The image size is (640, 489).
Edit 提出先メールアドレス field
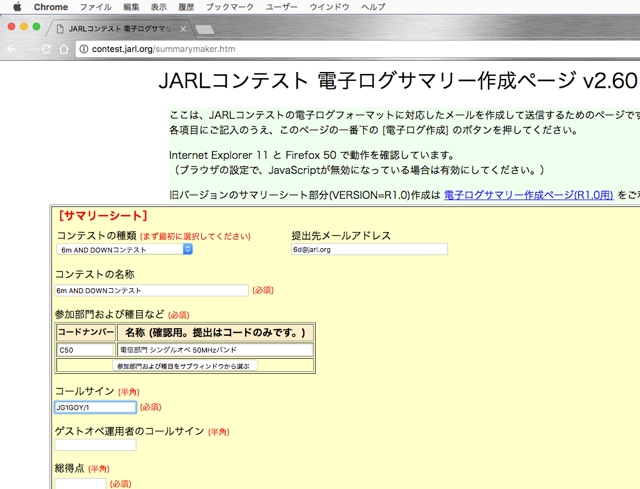(369, 249)
